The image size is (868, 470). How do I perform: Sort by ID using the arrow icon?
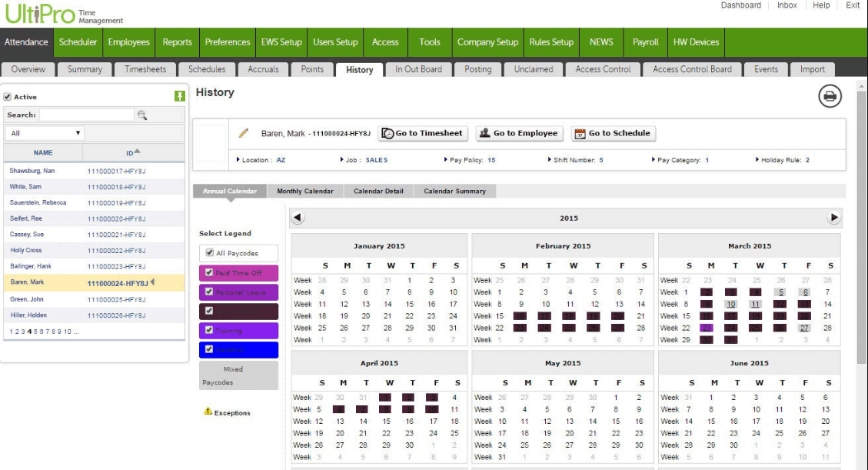[138, 152]
